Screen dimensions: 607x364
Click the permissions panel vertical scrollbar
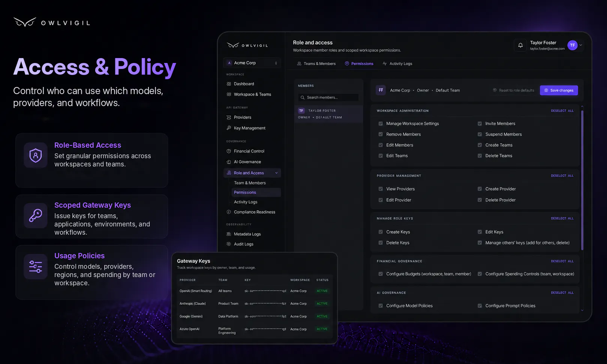582,180
